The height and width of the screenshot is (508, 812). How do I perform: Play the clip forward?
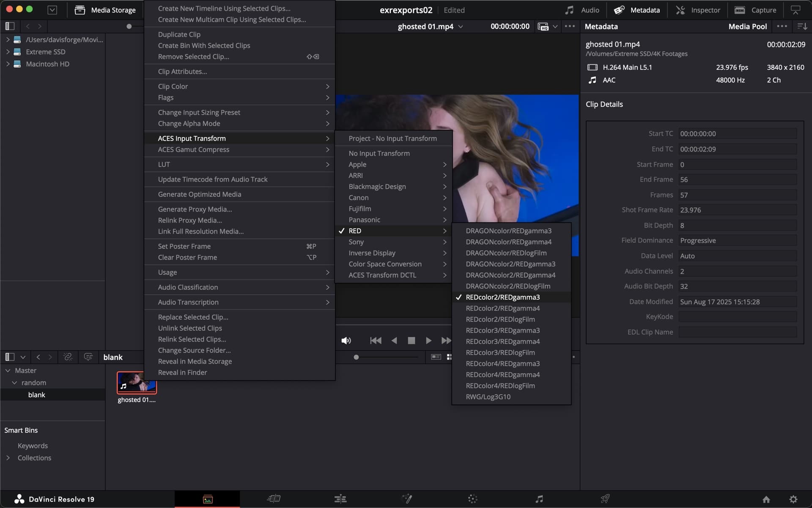[428, 340]
